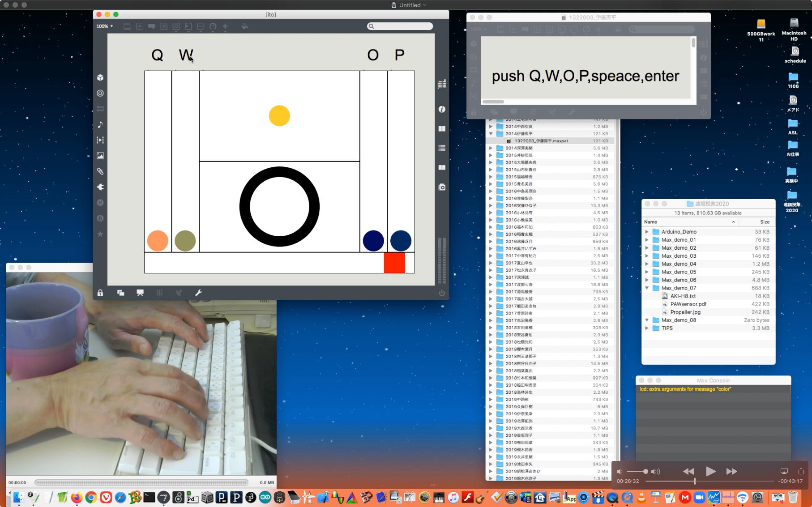Open the Plug-ins browser in Max sidebar
Viewport: 812px width, 507px height.
click(x=100, y=187)
